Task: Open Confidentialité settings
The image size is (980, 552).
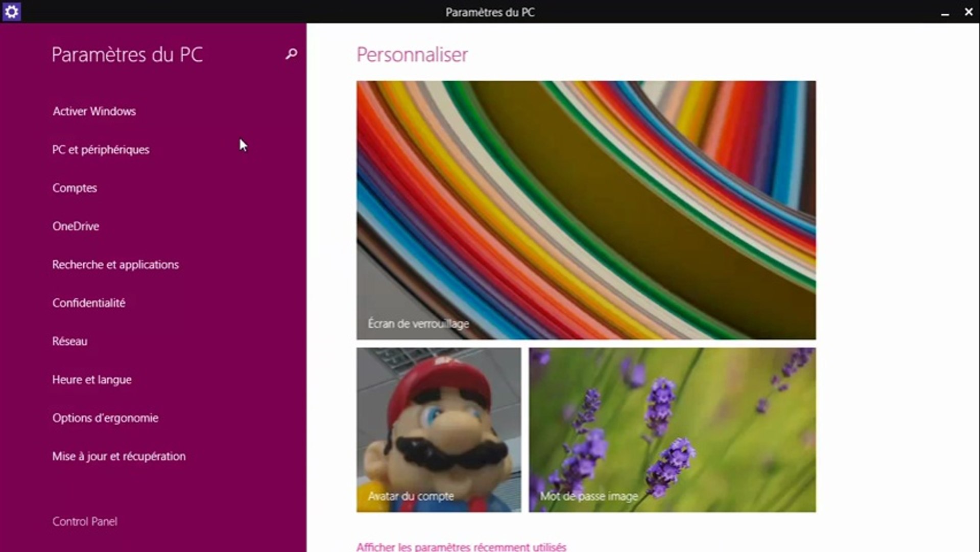Action: point(89,303)
